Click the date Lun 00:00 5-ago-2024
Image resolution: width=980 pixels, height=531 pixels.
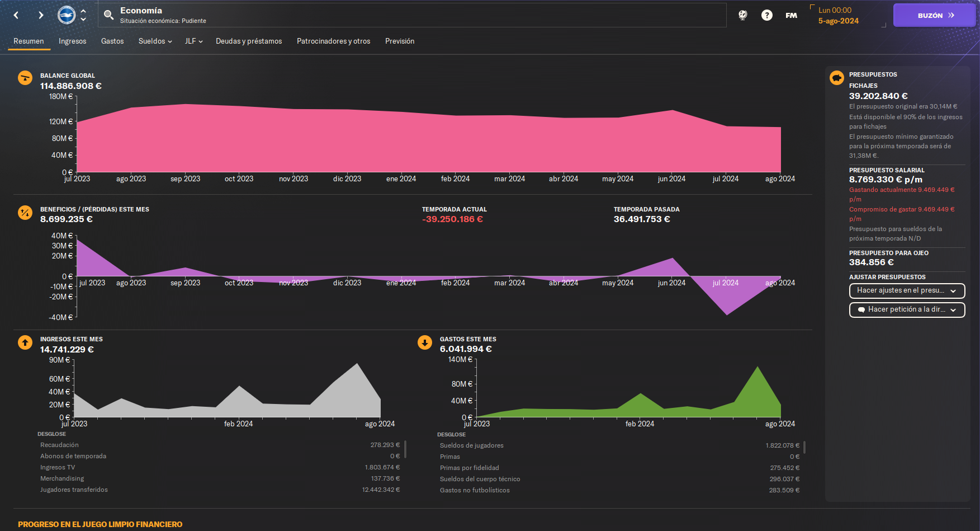tap(838, 16)
